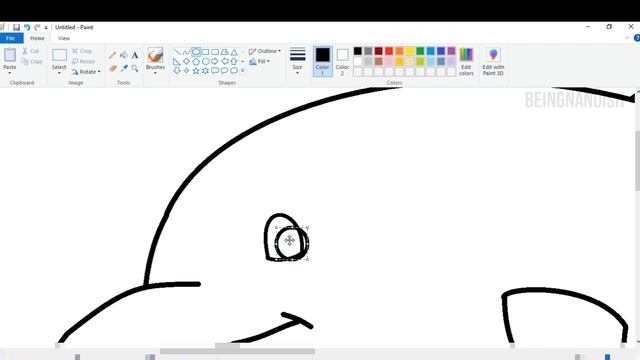Pick the green color swatch

tap(420, 51)
